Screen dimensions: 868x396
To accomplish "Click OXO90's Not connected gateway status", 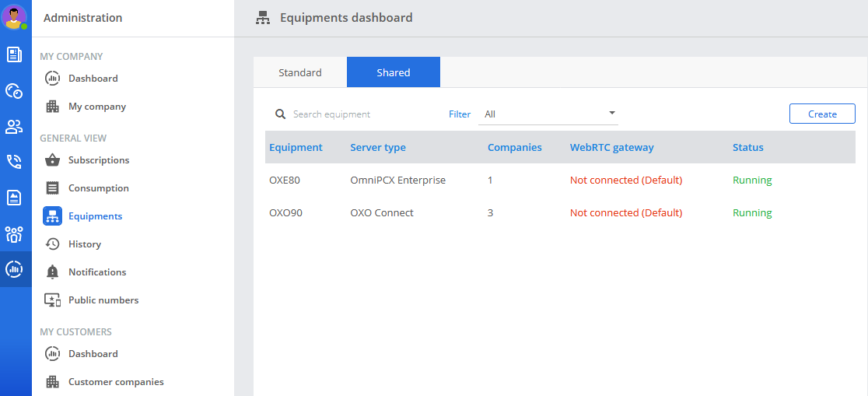I will pos(626,212).
